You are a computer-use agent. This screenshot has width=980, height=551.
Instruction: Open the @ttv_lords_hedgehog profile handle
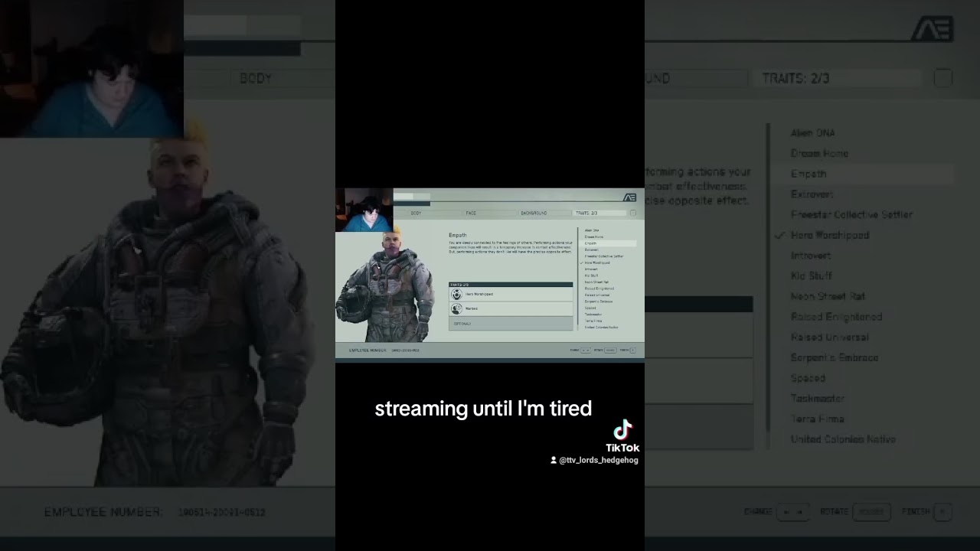pyautogui.click(x=594, y=460)
